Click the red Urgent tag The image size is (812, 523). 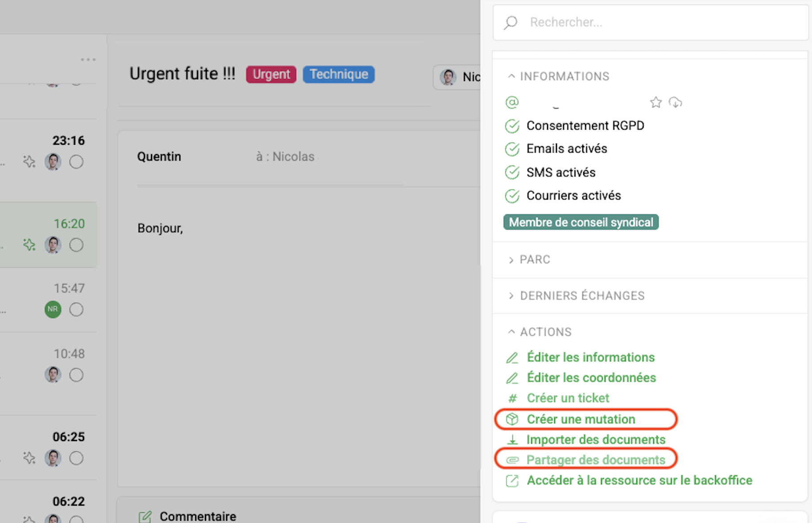point(271,74)
